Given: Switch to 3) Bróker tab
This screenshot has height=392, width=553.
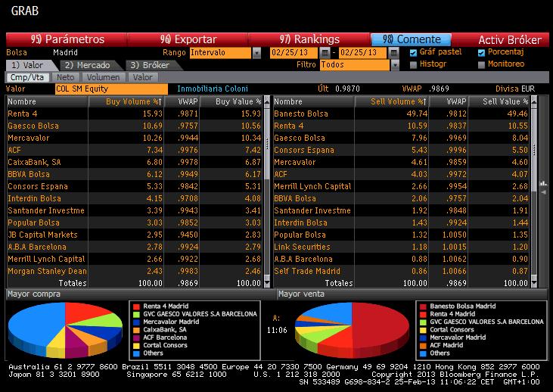Looking at the screenshot, I should [152, 65].
